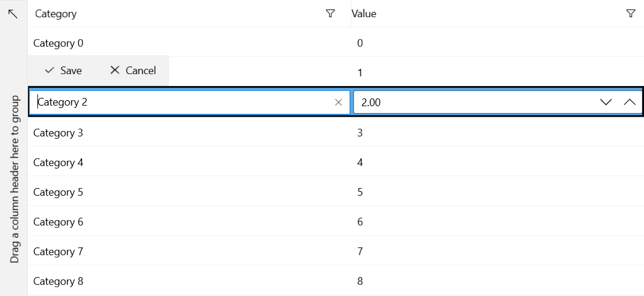Screen dimensions: 644x296
Task: Increase value with the up chevron
Action: [x=630, y=102]
